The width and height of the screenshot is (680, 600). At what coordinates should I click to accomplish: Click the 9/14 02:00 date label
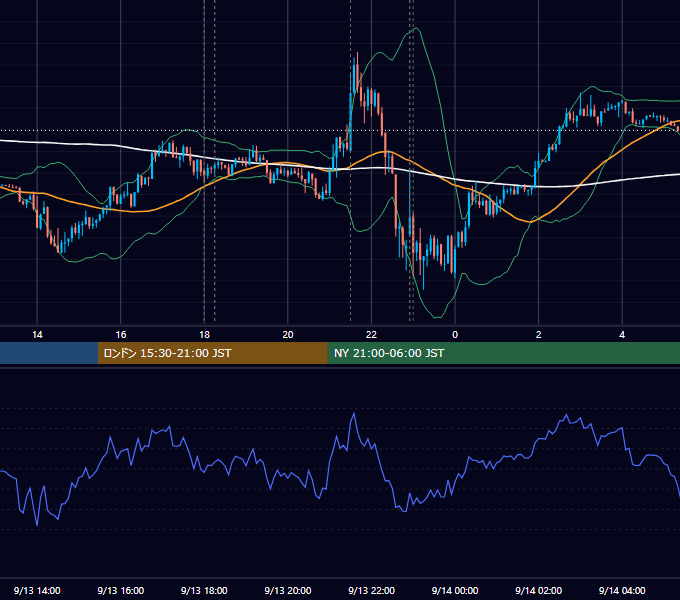click(539, 590)
